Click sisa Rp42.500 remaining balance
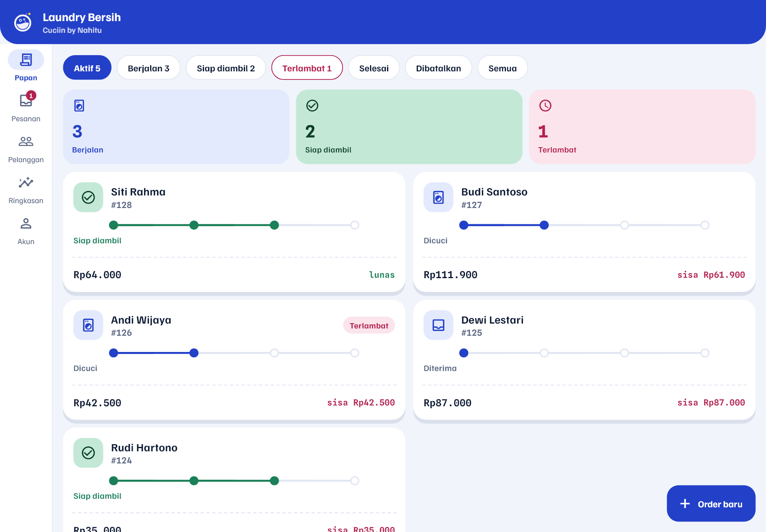766x532 pixels. [361, 403]
